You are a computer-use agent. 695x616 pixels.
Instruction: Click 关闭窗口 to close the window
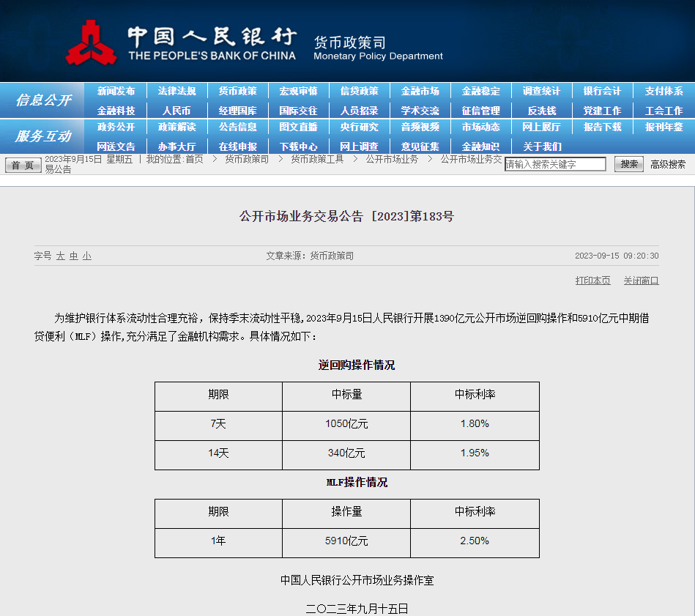641,281
